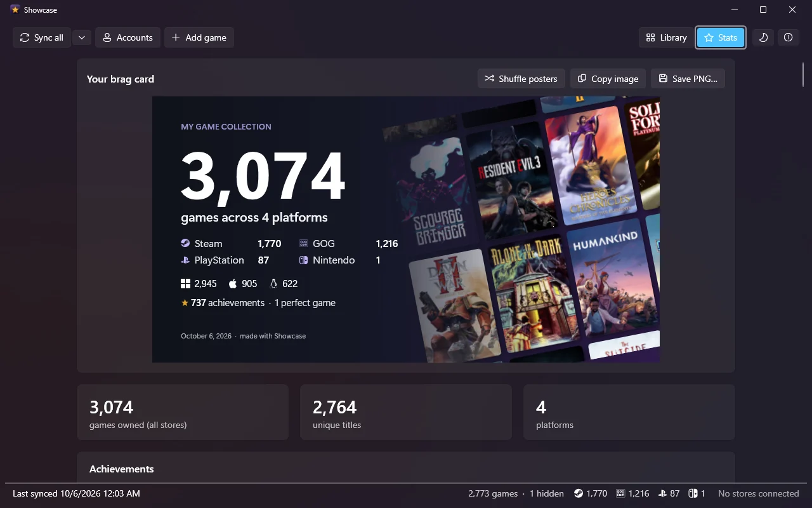The height and width of the screenshot is (508, 812).
Task: Click the Resident Evil 3 poster
Action: (511, 179)
